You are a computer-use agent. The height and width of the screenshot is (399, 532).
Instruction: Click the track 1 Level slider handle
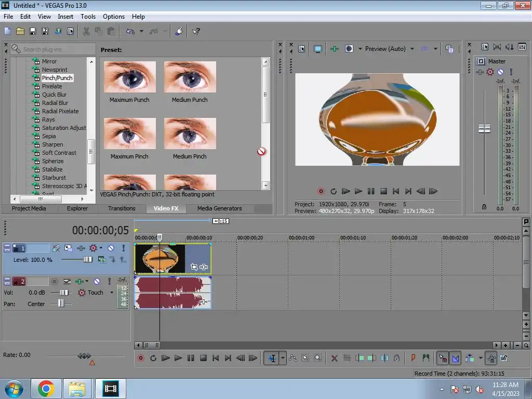pos(88,260)
